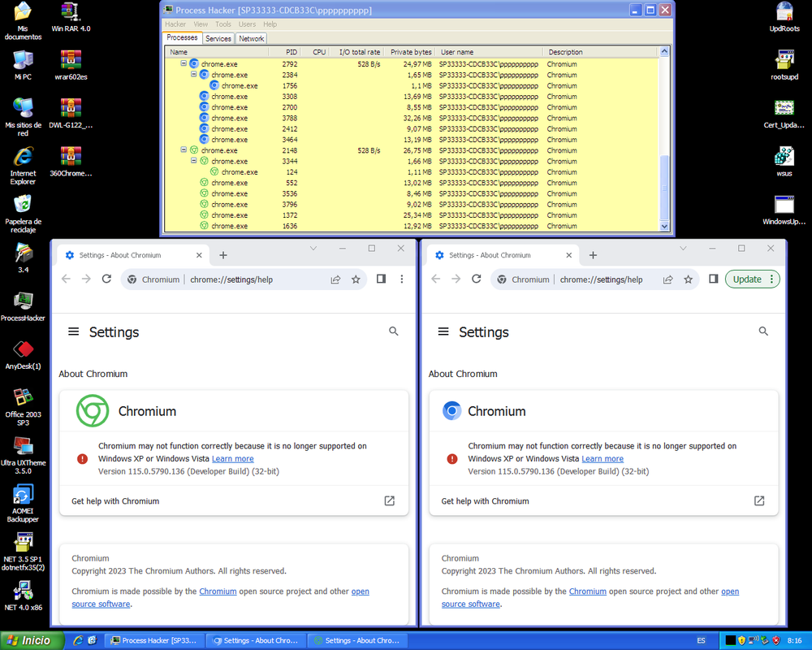Open View menu in Process Hacker
The height and width of the screenshot is (650, 812).
(x=201, y=24)
